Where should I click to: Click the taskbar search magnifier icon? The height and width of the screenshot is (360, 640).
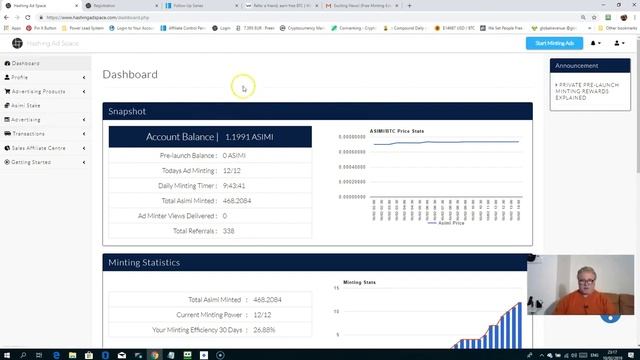[x=23, y=355]
